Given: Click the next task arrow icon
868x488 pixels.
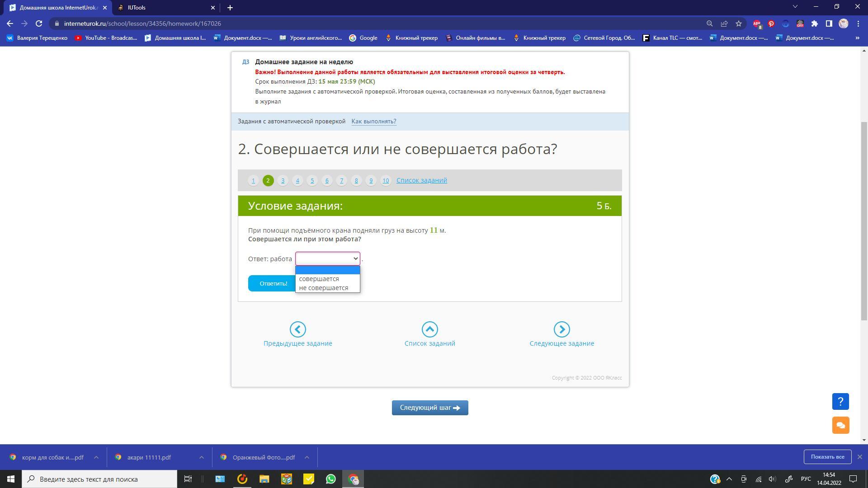Looking at the screenshot, I should click(561, 329).
